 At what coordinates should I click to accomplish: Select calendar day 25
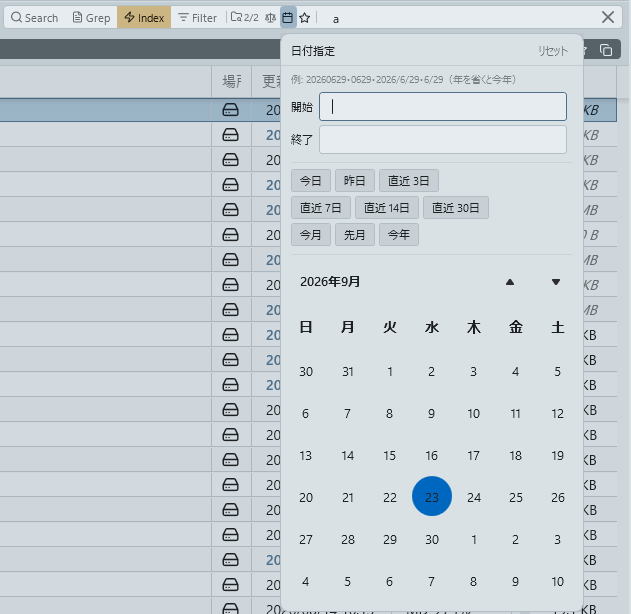click(x=516, y=498)
